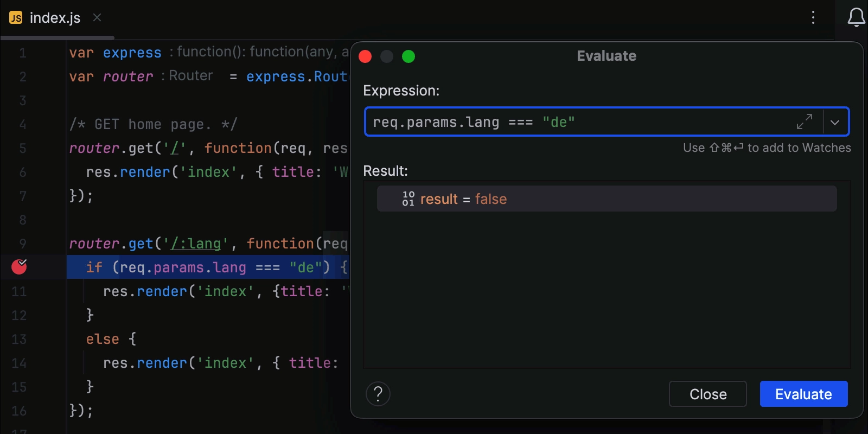Image resolution: width=868 pixels, height=434 pixels.
Task: Click 'function' keyword on line 5
Action: tap(238, 148)
